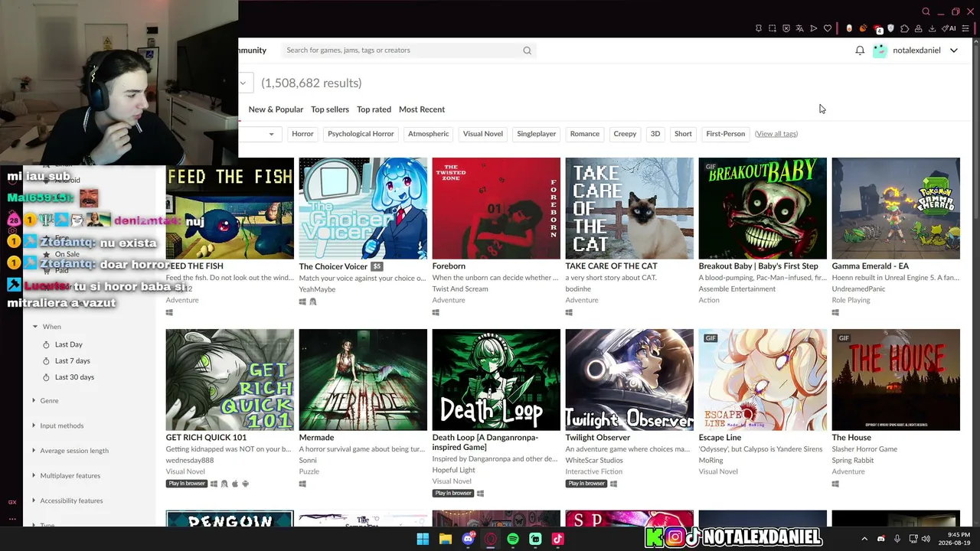Viewport: 980px width, 551px height.
Task: Open Discord from the taskbar
Action: 468,539
